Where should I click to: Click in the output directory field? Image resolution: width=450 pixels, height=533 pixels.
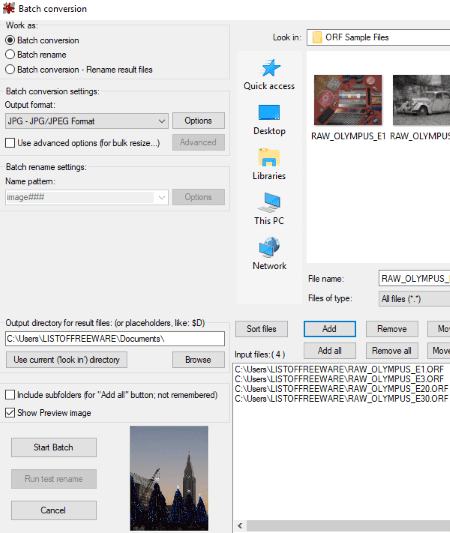coord(115,339)
